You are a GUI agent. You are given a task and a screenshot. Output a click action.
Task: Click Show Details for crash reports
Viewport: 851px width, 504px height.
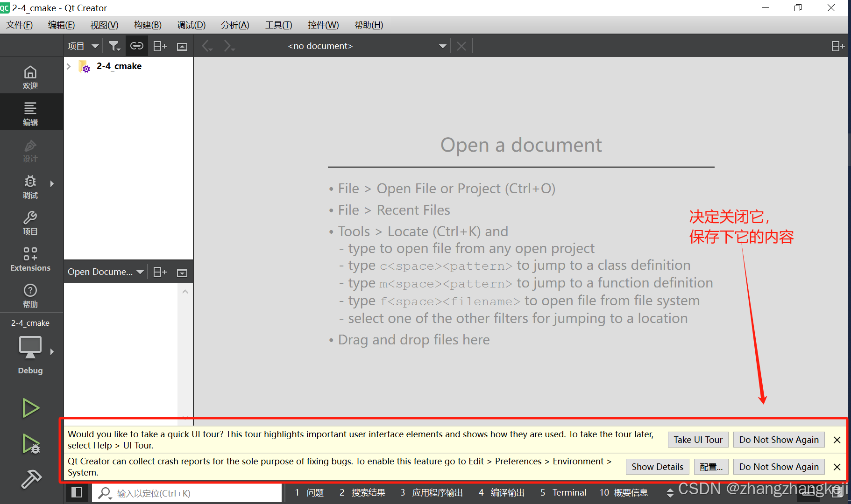(x=657, y=467)
